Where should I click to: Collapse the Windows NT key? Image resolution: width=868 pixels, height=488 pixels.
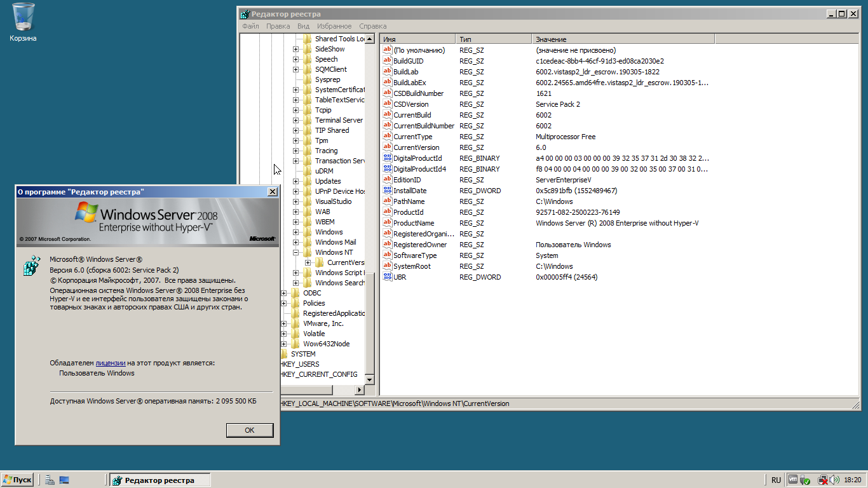(295, 252)
